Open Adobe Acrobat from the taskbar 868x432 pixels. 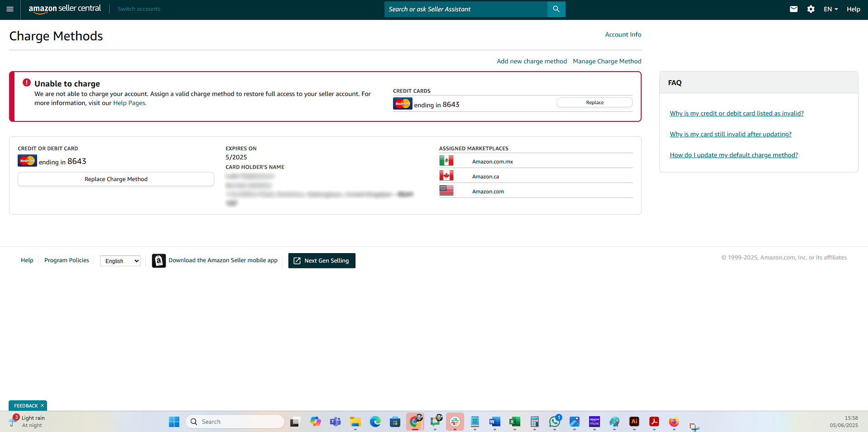click(x=654, y=422)
